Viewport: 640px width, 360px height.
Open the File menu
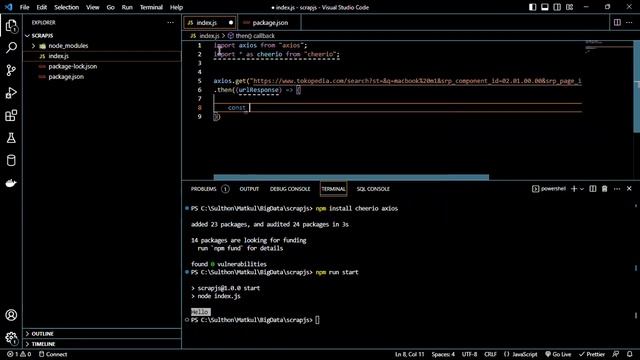pos(24,7)
